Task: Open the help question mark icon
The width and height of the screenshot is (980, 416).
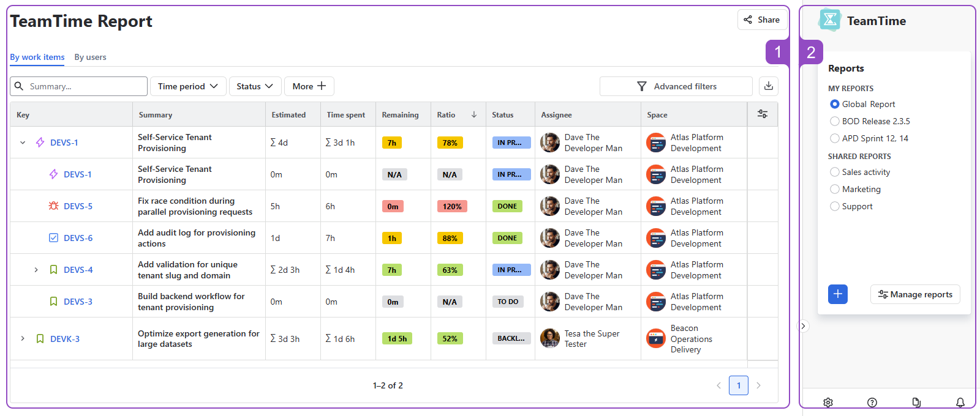Action: click(x=872, y=402)
